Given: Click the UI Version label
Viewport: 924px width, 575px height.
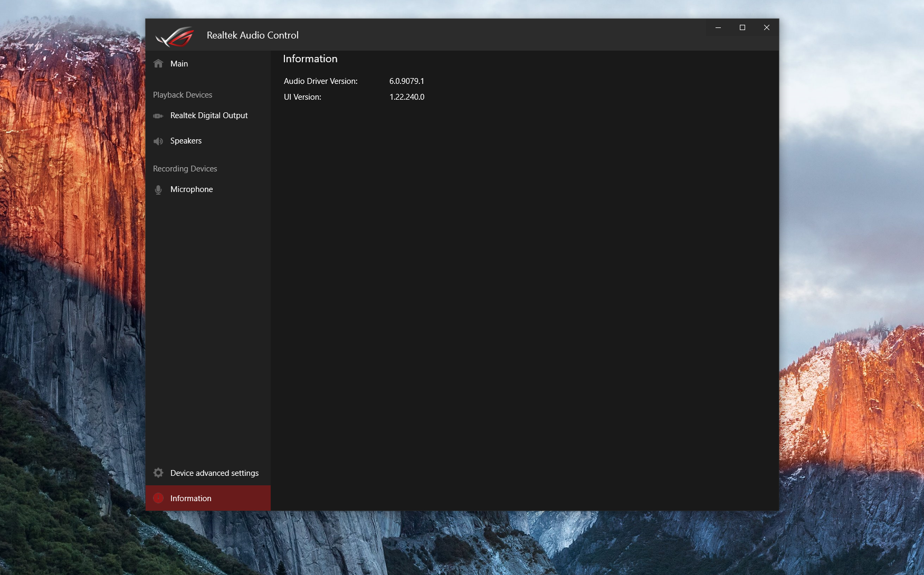Looking at the screenshot, I should point(302,97).
